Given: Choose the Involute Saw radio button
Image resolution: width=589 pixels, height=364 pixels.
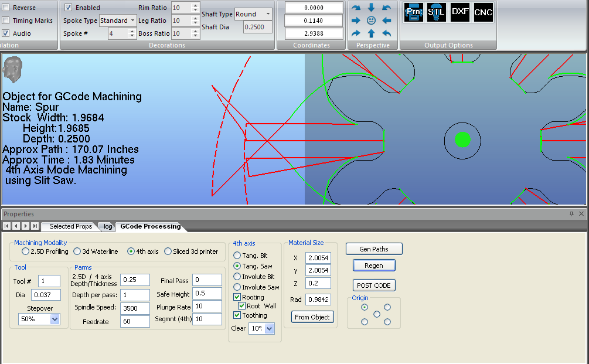Looking at the screenshot, I should (x=237, y=287).
